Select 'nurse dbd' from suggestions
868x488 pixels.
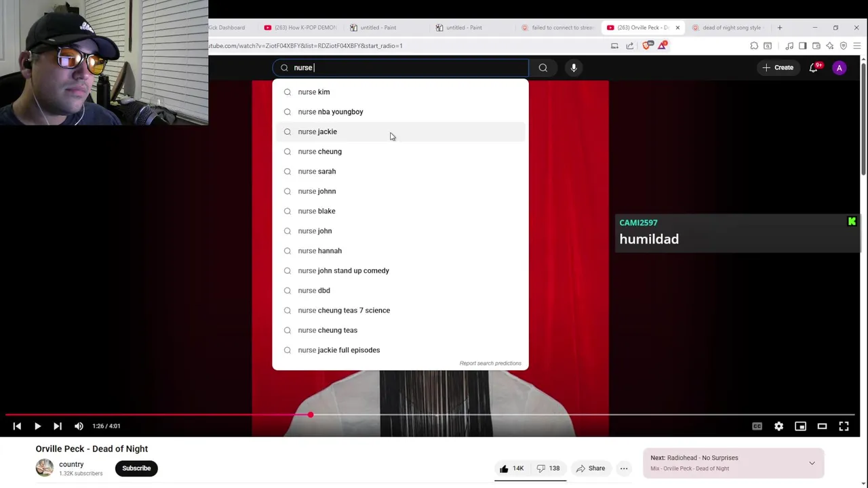pos(400,290)
